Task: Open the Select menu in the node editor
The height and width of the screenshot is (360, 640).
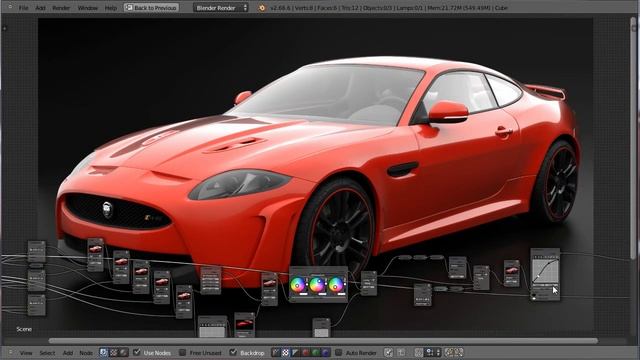Action: tap(47, 353)
